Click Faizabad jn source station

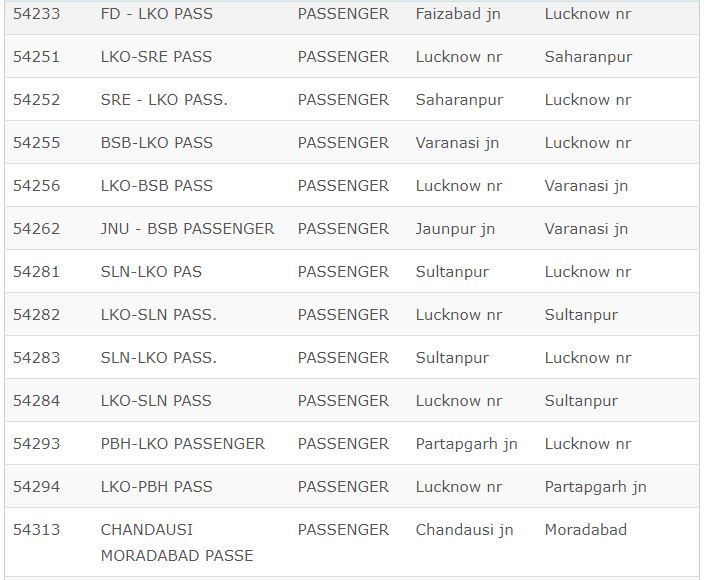click(458, 14)
